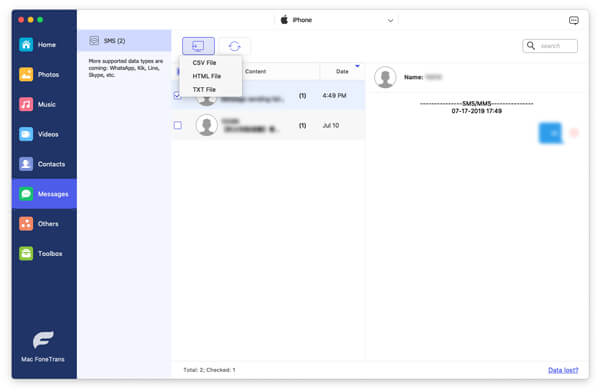600x392 pixels.
Task: Click the refresh messages icon
Action: (234, 46)
